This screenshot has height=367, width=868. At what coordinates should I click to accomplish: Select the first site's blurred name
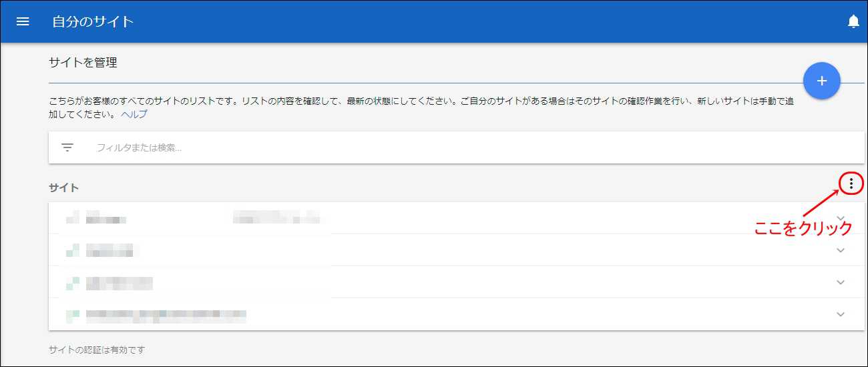[107, 218]
